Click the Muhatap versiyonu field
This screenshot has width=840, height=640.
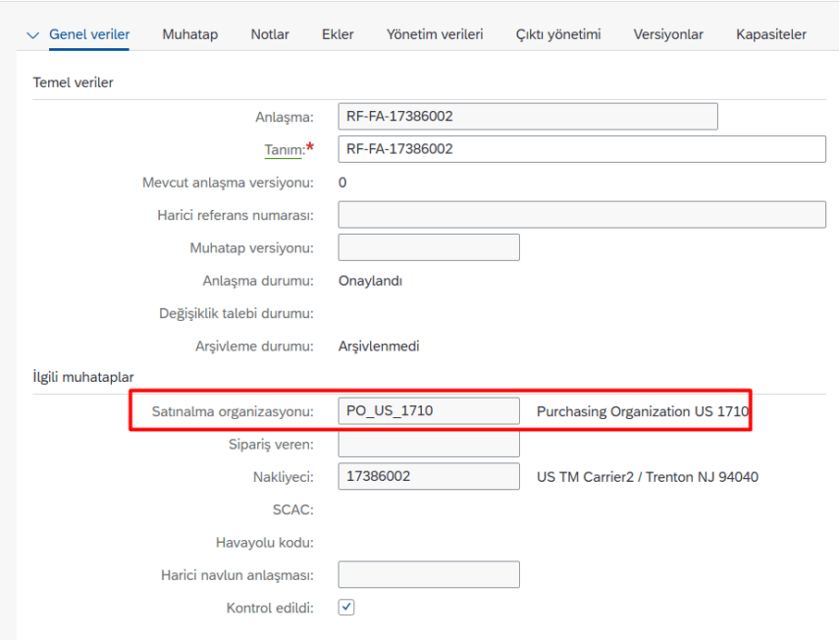[428, 248]
